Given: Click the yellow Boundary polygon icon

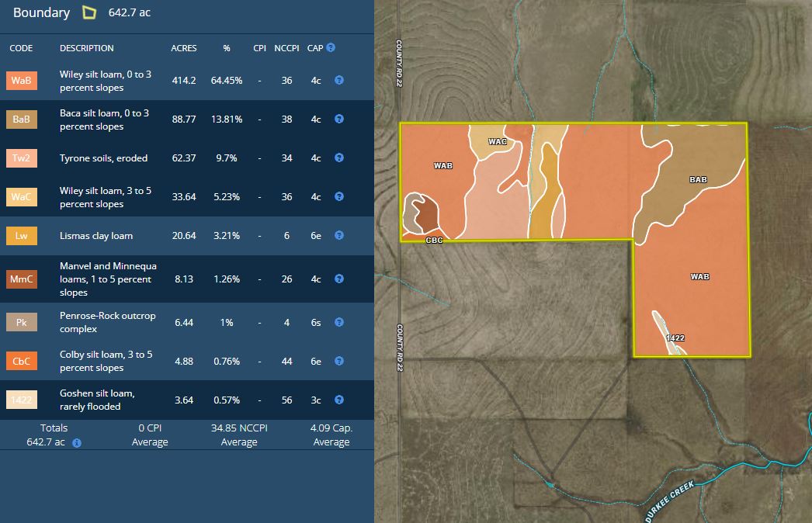Looking at the screenshot, I should pos(90,12).
